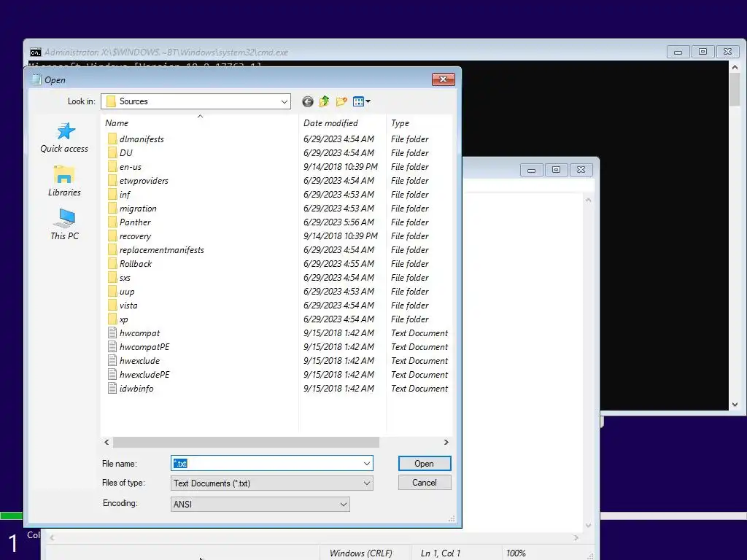
Task: Select the en-us folder icon
Action: point(112,167)
